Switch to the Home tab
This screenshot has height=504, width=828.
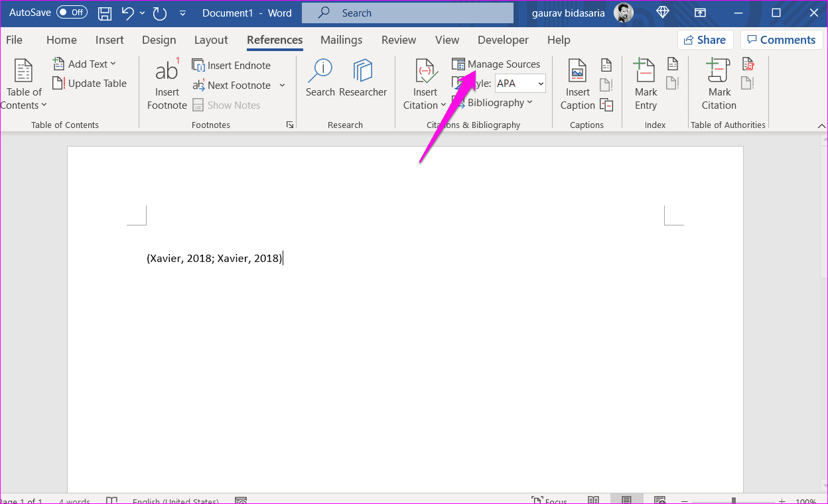pos(62,40)
